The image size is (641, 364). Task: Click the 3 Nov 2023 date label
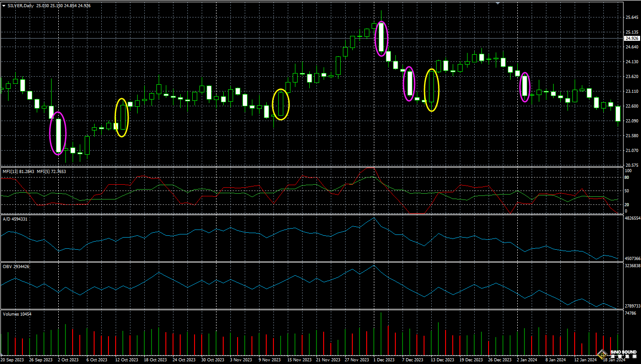point(241,360)
